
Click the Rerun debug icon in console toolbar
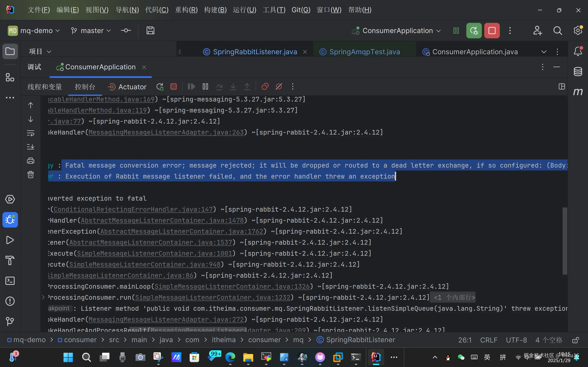pyautogui.click(x=160, y=87)
